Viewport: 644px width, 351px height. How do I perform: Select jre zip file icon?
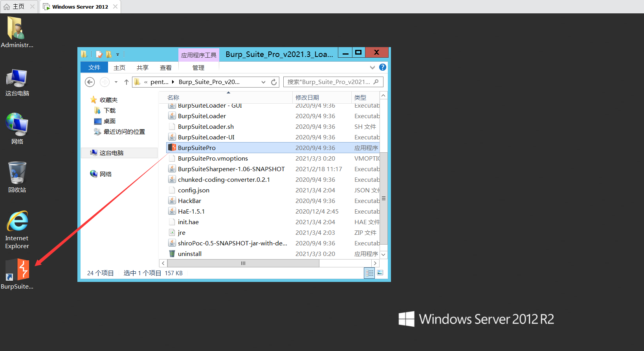pyautogui.click(x=172, y=232)
